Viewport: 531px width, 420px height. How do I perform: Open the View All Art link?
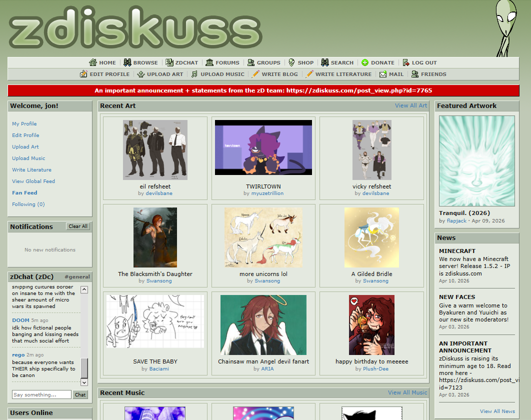(x=410, y=105)
